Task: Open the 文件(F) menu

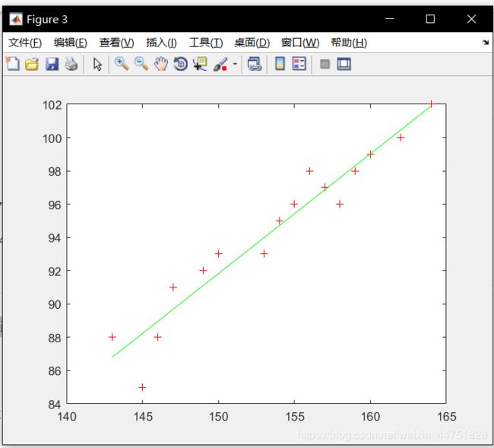Action: point(25,43)
